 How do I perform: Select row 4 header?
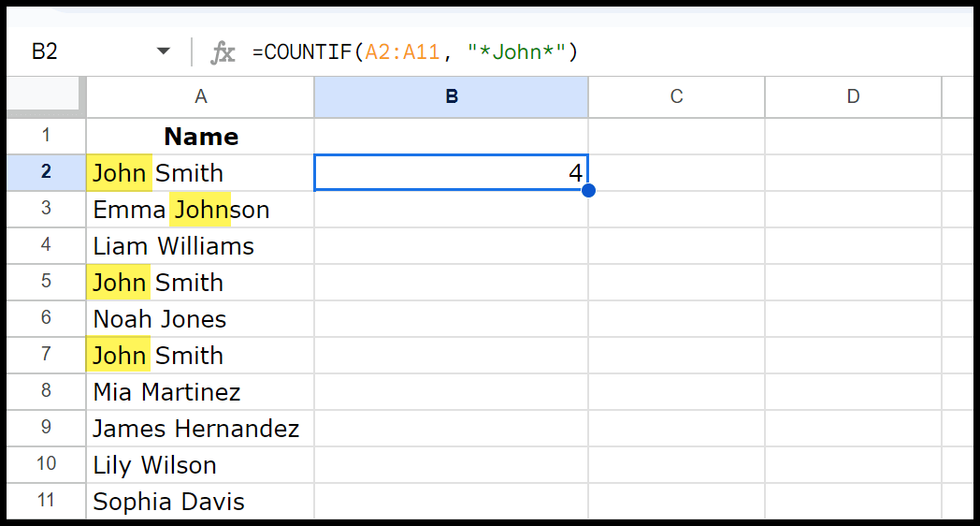click(46, 245)
